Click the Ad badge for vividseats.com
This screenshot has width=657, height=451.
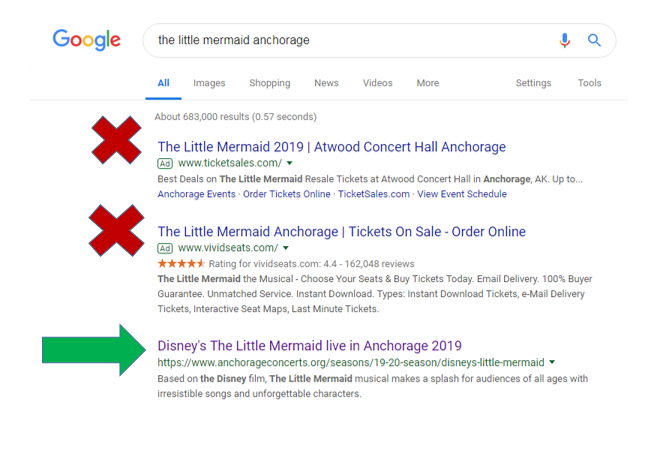coord(165,249)
